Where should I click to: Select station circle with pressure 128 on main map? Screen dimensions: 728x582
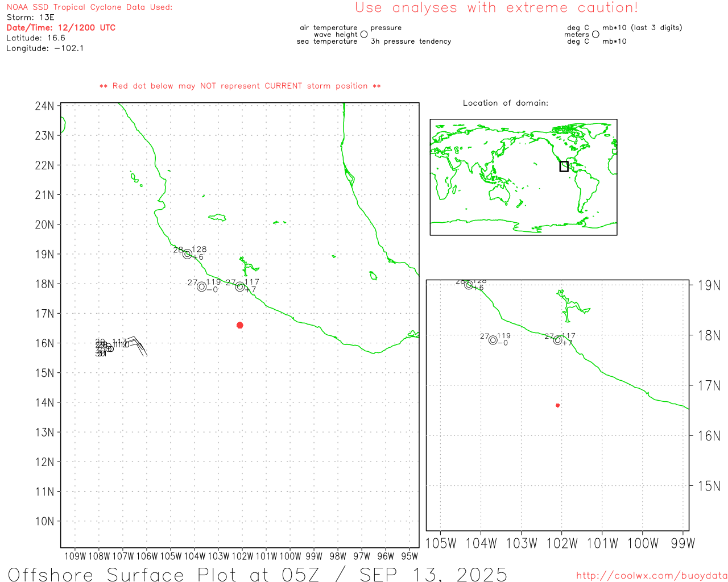(187, 254)
